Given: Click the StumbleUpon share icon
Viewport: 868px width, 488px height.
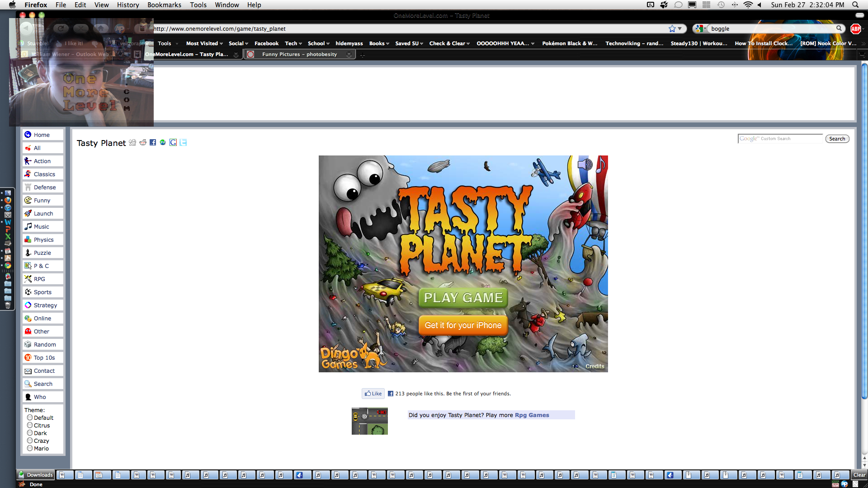Looking at the screenshot, I should pos(163,143).
